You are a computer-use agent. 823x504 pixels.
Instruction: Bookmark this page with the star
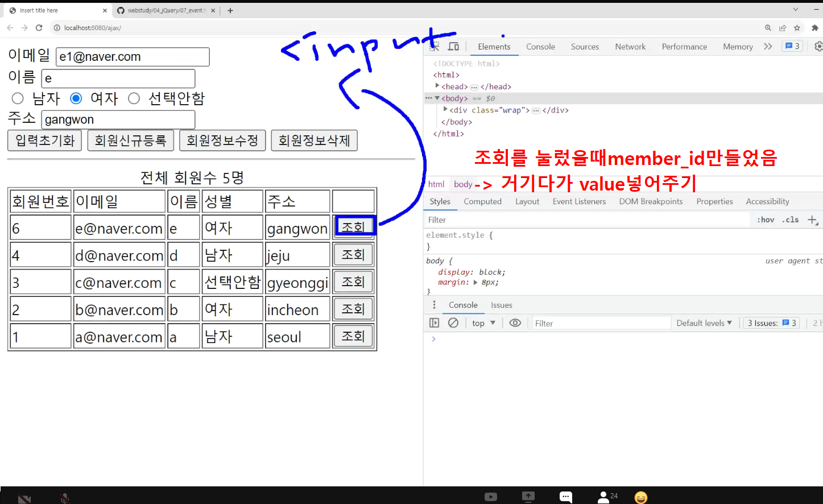[797, 27]
